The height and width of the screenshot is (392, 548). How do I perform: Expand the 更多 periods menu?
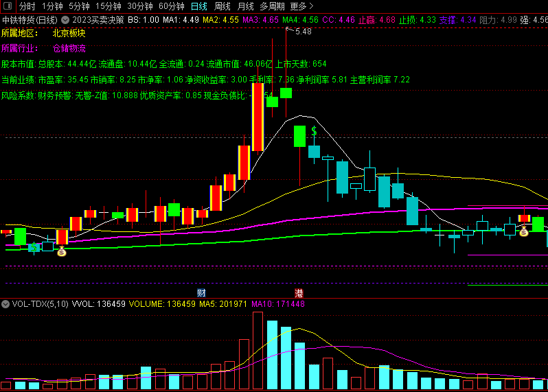pos(301,6)
